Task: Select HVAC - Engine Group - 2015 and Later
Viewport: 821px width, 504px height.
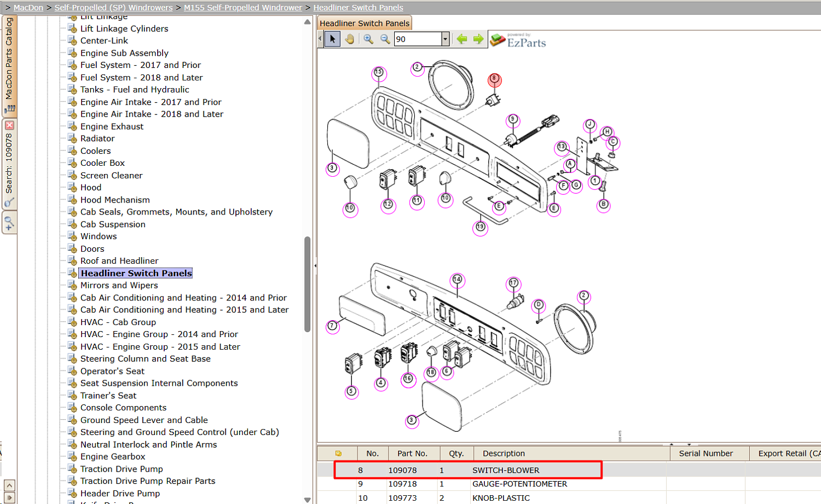Action: click(x=160, y=347)
